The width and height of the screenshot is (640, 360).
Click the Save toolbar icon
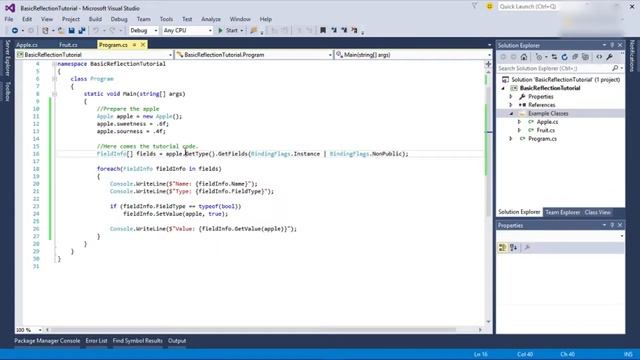tap(71, 31)
